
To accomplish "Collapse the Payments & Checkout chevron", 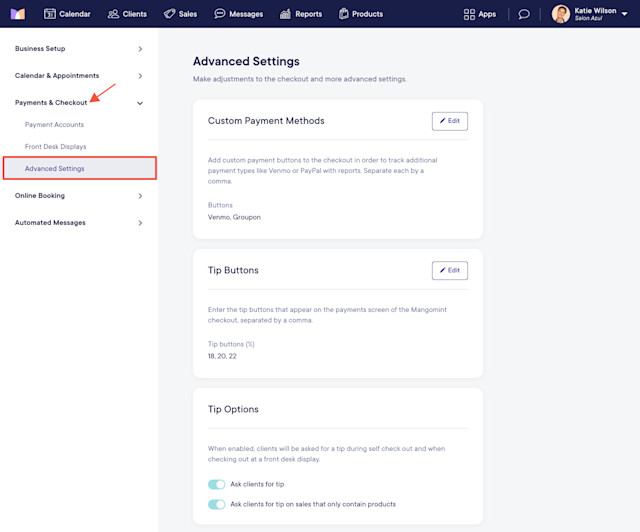I will [x=140, y=103].
